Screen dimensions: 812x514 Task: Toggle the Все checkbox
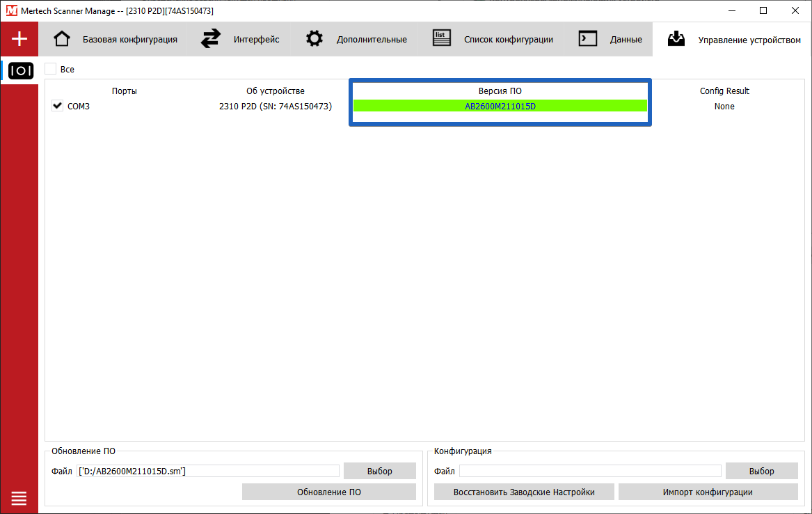tap(51, 69)
